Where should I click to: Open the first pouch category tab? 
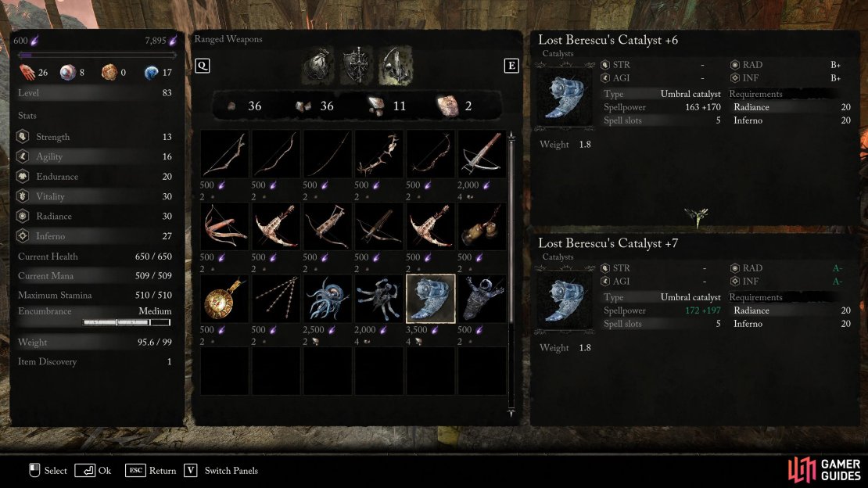[x=317, y=66]
